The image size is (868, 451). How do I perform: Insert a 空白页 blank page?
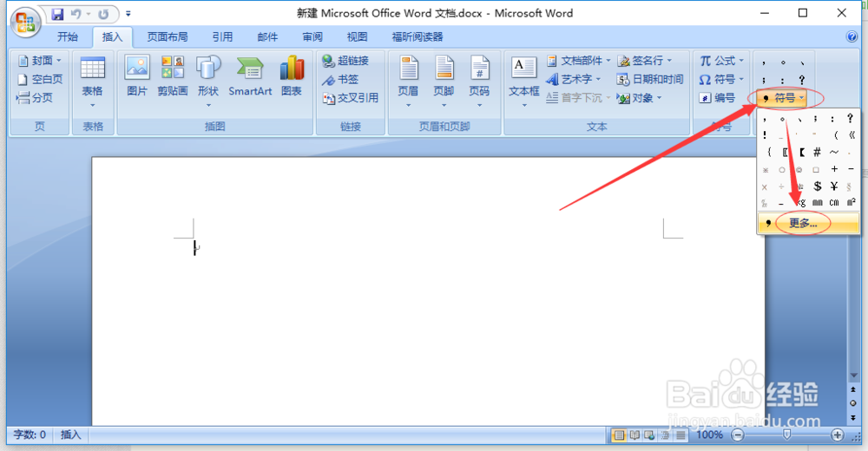coord(40,79)
